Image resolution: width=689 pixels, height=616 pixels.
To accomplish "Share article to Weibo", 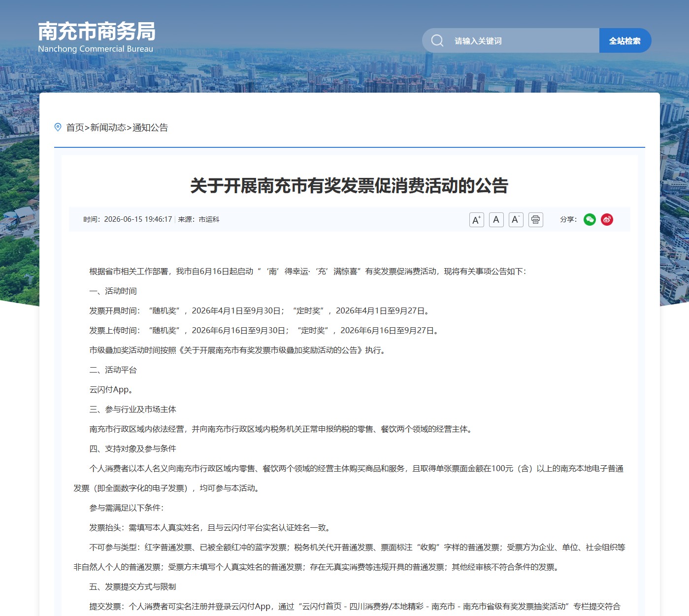I will 607,220.
